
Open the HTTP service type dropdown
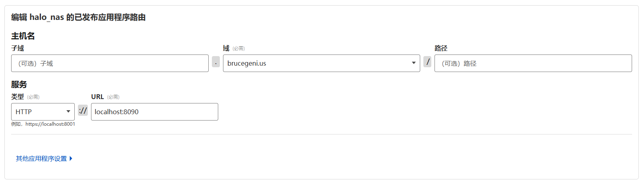tap(40, 112)
